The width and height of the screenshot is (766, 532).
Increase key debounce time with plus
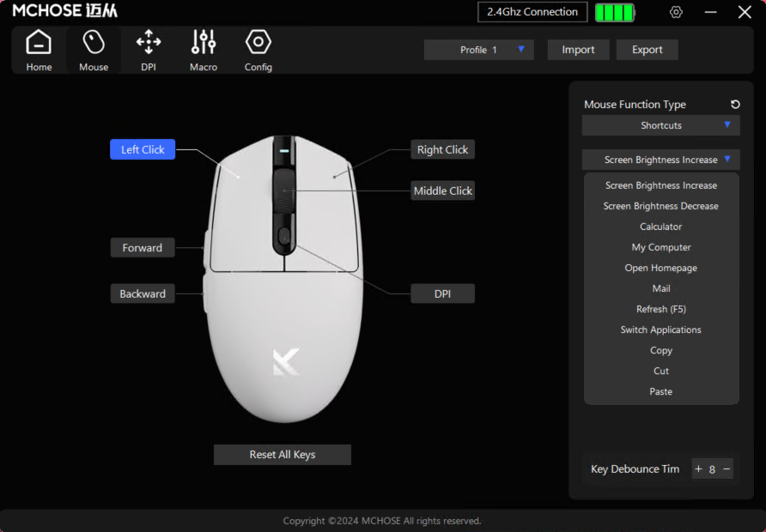[698, 469]
